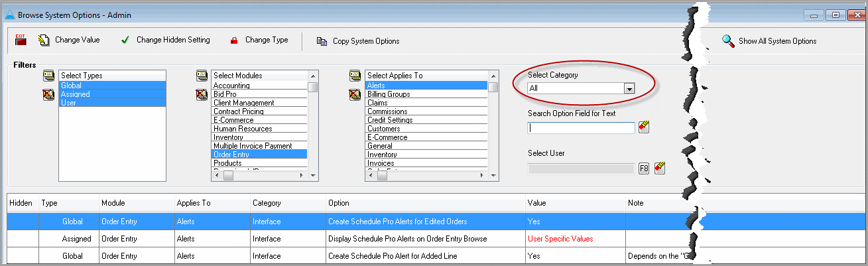Click the Change Type toolbar label
868x266 pixels.
coord(267,40)
